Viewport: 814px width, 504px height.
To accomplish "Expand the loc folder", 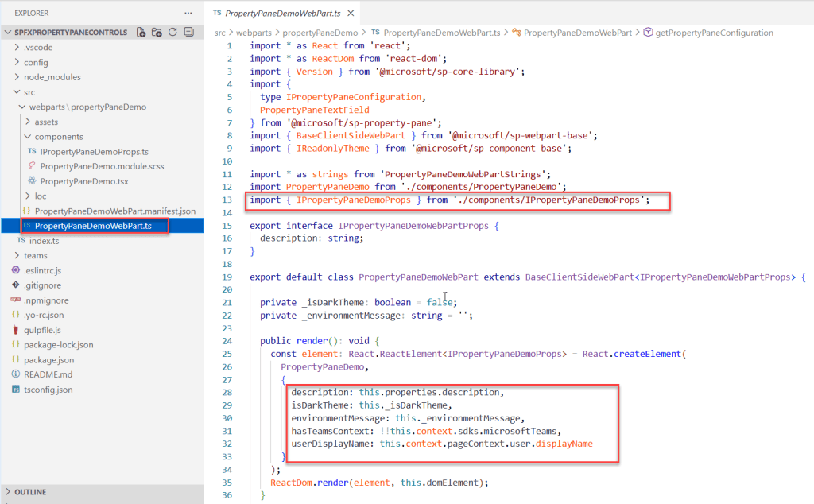I will [28, 196].
